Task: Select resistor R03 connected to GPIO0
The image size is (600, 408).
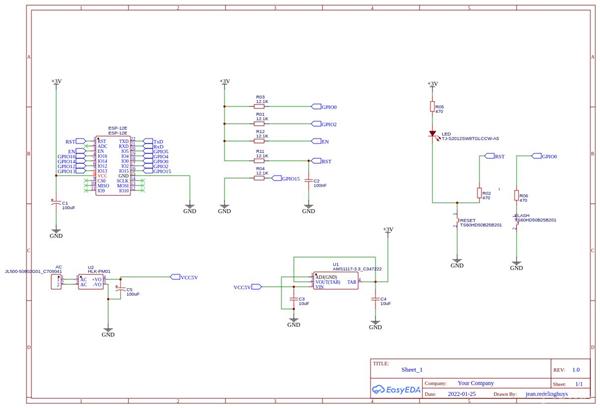Action: coord(259,106)
